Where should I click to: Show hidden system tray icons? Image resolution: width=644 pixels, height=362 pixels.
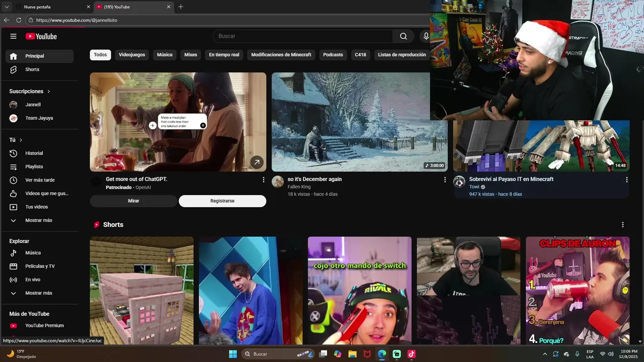click(x=545, y=354)
